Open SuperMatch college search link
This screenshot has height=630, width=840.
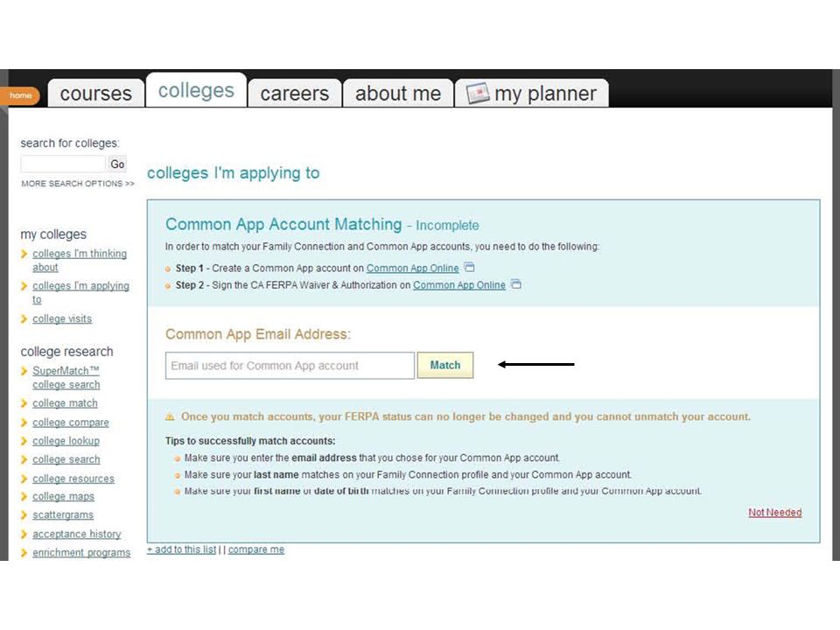click(66, 378)
